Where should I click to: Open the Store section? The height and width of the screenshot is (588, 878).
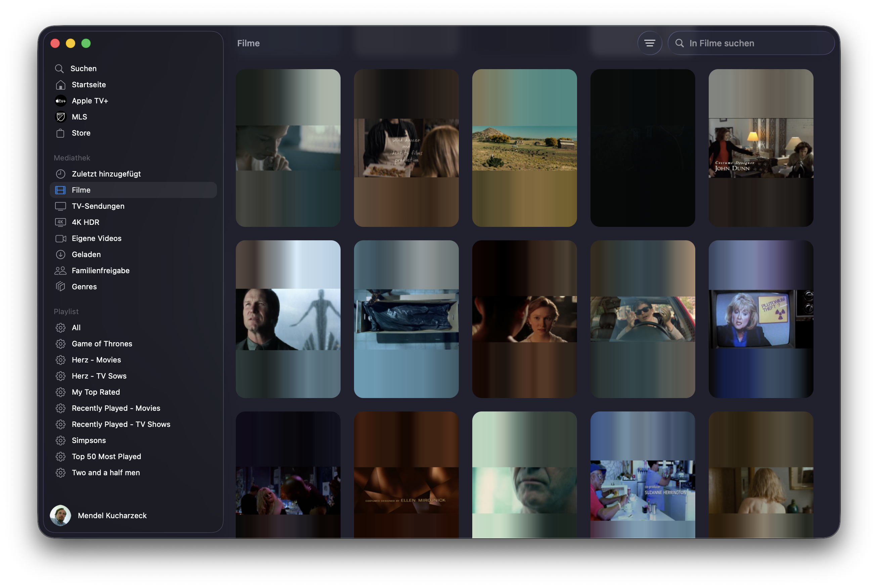[x=133, y=133]
